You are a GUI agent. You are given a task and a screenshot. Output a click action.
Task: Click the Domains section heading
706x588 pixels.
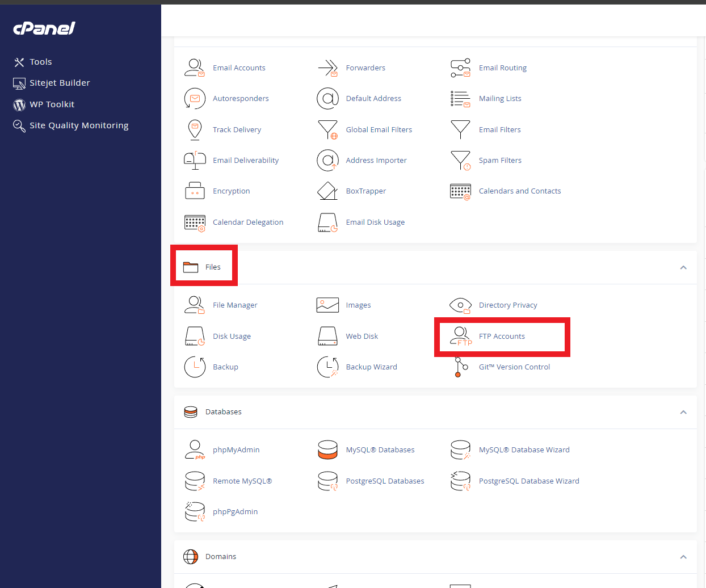pos(220,556)
